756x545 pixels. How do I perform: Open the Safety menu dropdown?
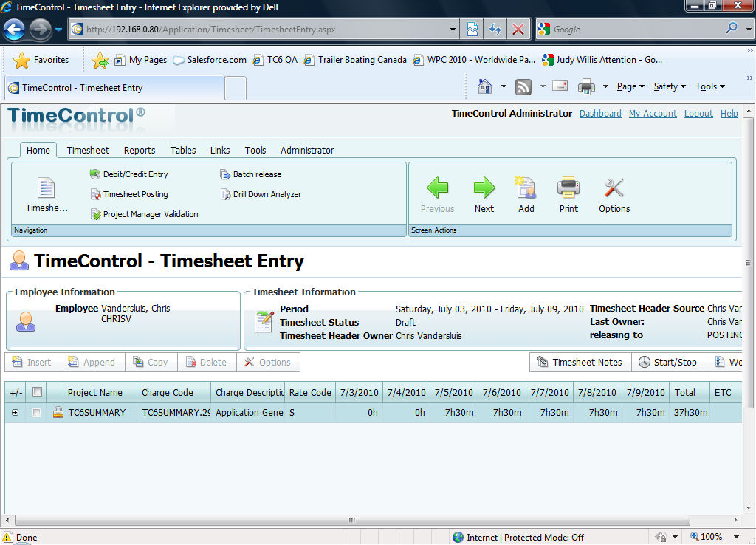click(x=670, y=86)
